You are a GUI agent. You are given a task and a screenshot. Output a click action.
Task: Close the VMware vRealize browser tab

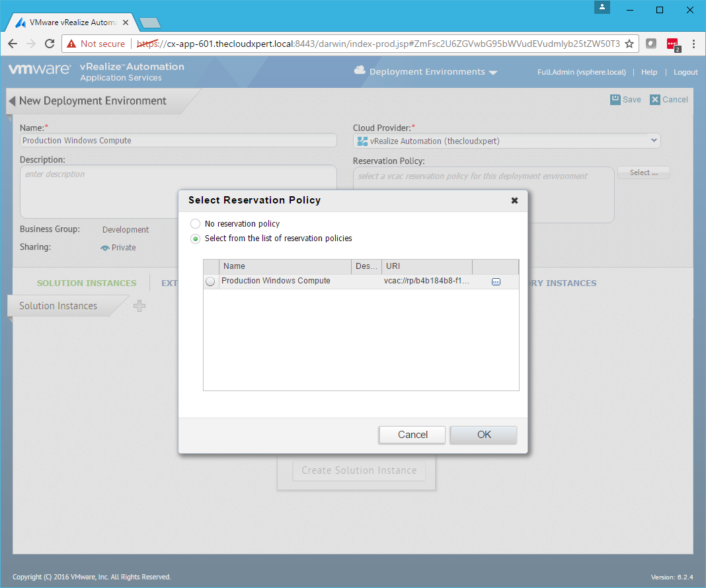point(126,22)
